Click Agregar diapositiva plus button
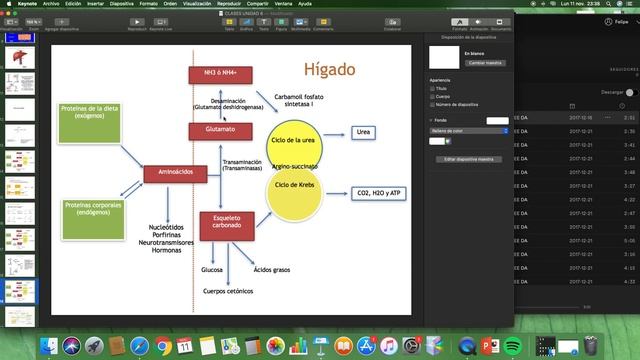Screen dimensions: 640x360 [62, 22]
